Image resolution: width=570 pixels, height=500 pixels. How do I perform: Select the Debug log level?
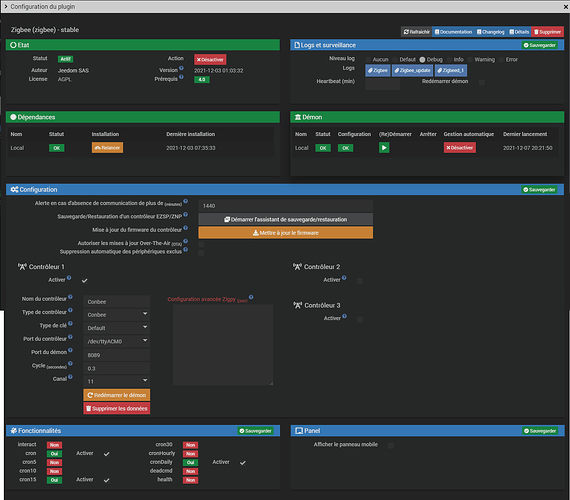pos(422,59)
